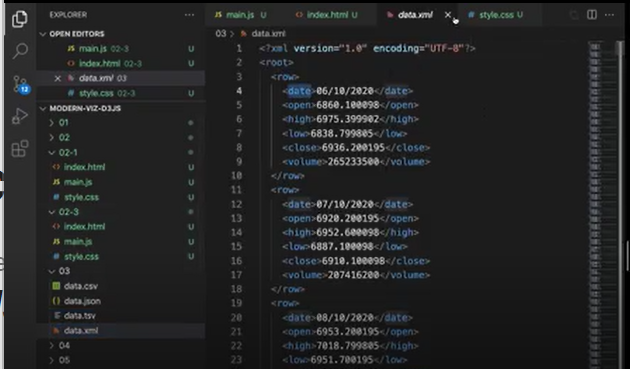
Task: Click date 08/10/2020 on line 20
Action: coord(345,318)
